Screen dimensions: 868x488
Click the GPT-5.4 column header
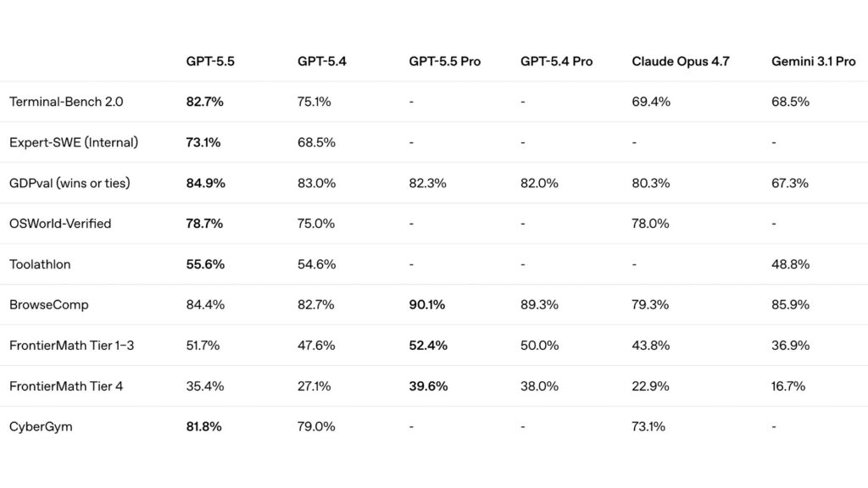coord(321,62)
